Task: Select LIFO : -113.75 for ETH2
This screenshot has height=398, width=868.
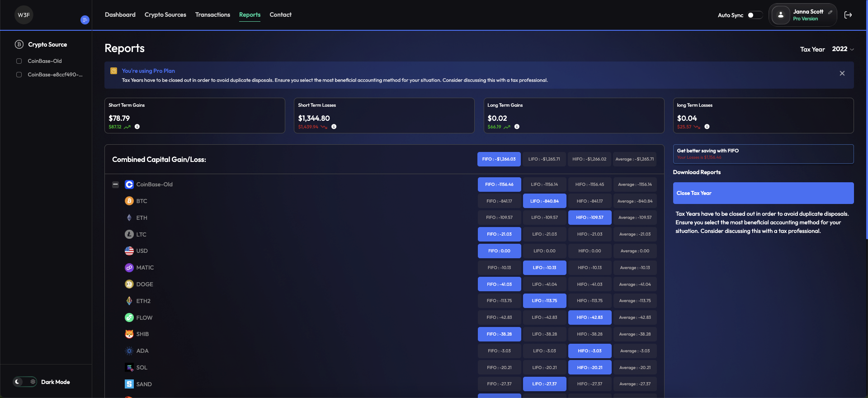Action: [x=545, y=301]
